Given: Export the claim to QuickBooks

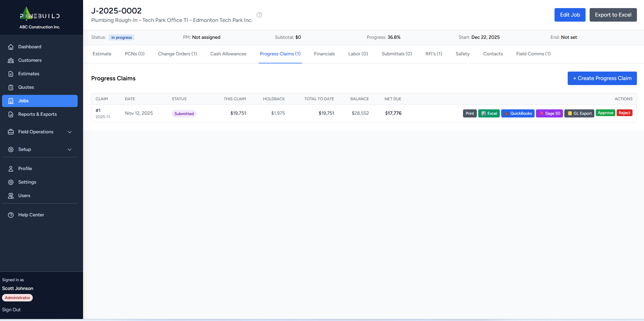Looking at the screenshot, I should click(517, 113).
